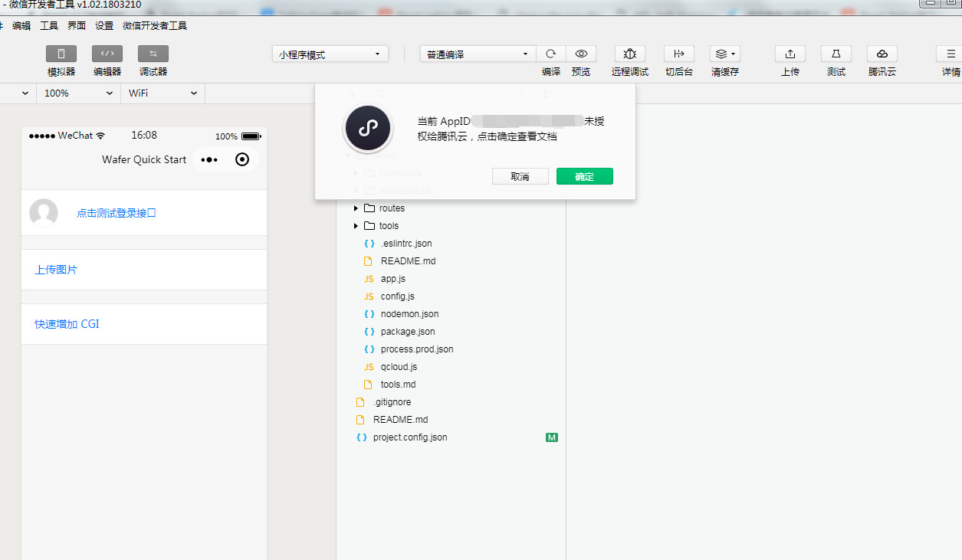Click the 上传图片 link
This screenshot has height=560, width=962.
click(56, 270)
